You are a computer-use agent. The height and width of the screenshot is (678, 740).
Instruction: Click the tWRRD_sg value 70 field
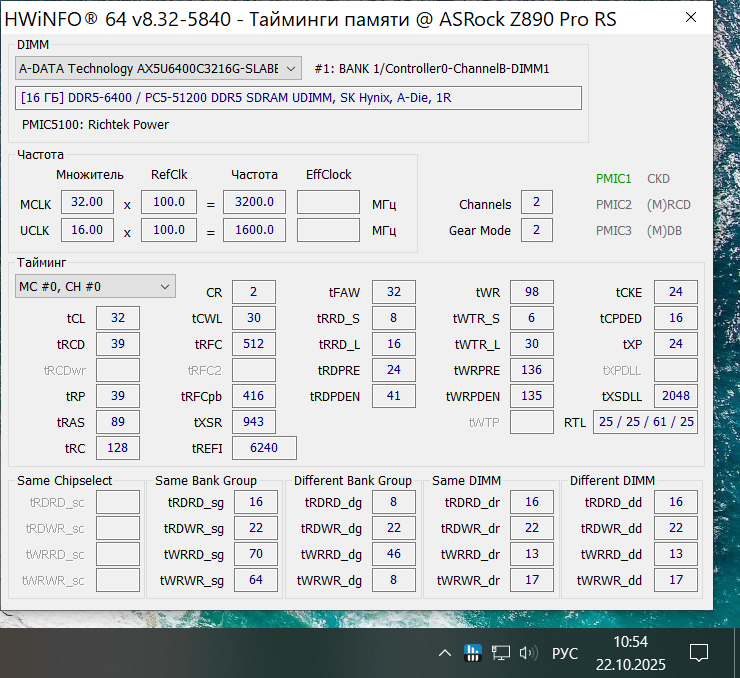[x=256, y=554]
